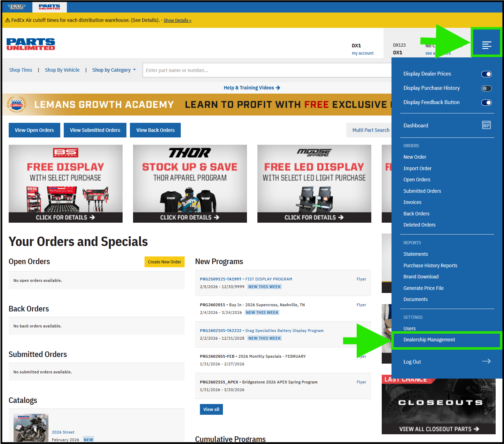Open Invoices menu item
The width and height of the screenshot is (504, 444).
pyautogui.click(x=412, y=202)
